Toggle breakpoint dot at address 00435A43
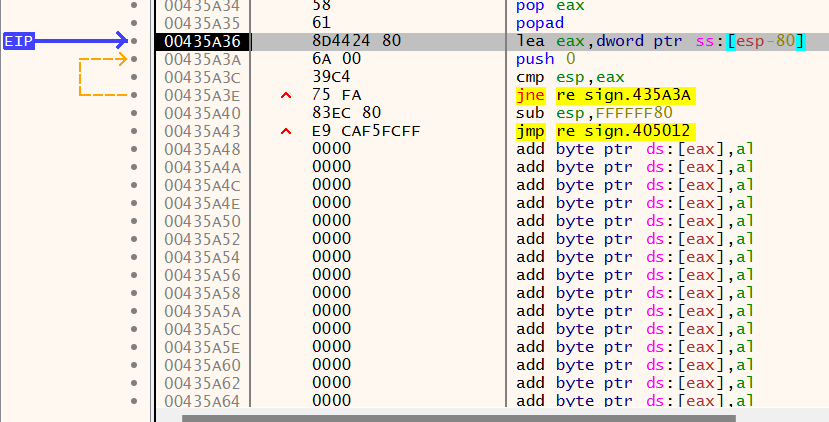This screenshot has width=829, height=422. click(134, 131)
